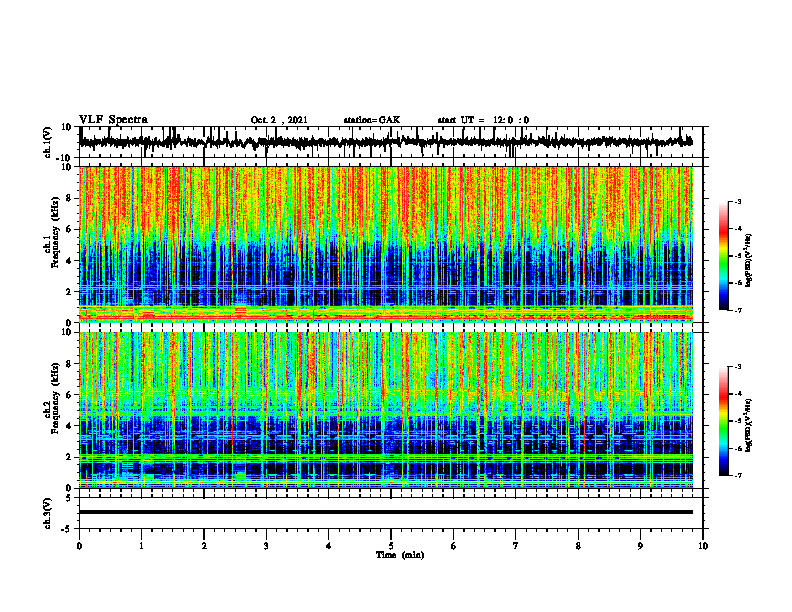
Task: Click the "6" kHz tick of ch.1 spectrogram
Action: pyautogui.click(x=70, y=229)
